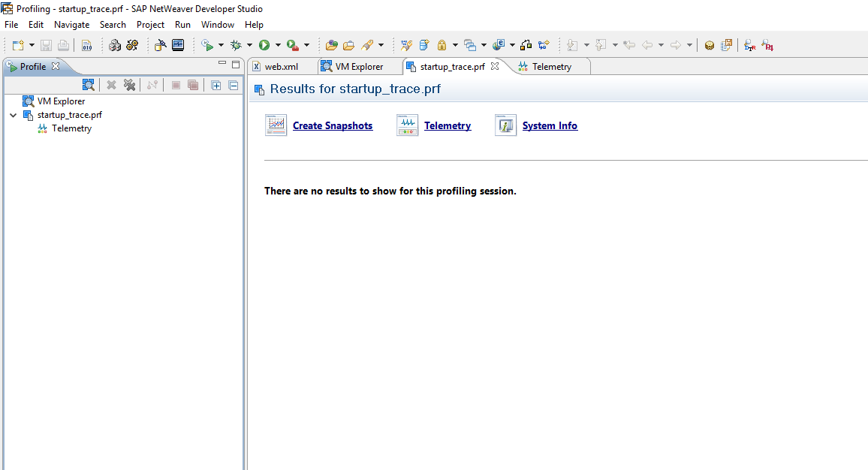The height and width of the screenshot is (470, 868).
Task: Click the Run External Tools toolbox icon
Action: point(292,45)
